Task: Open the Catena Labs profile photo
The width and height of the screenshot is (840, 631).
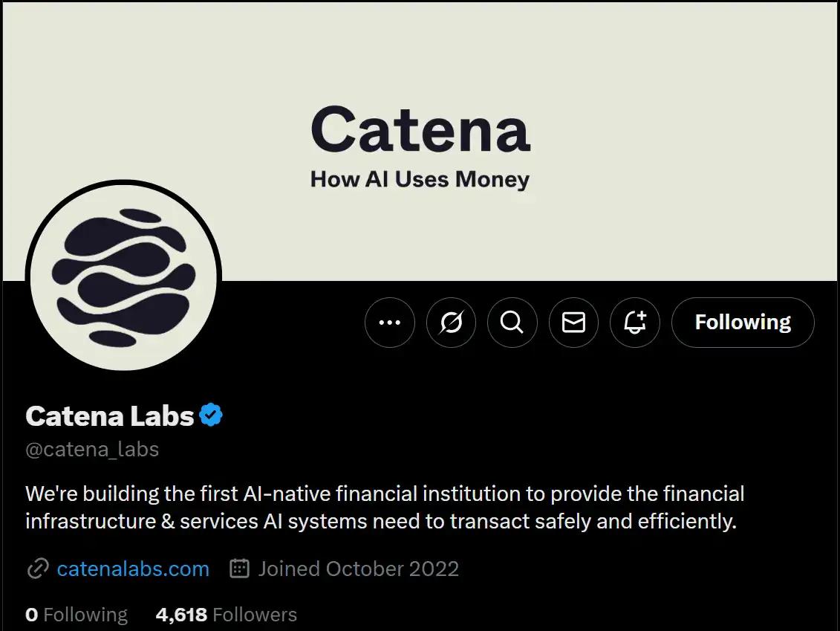Action: (x=123, y=276)
